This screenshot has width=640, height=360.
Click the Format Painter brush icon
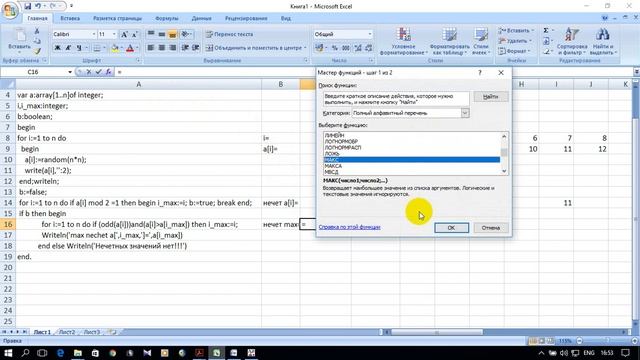coord(37,51)
